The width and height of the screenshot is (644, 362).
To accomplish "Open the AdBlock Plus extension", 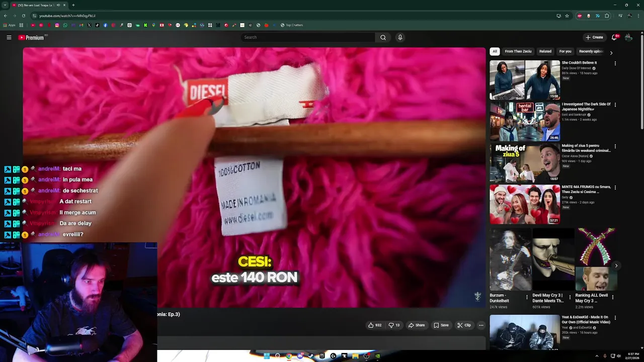I will 580,16.
